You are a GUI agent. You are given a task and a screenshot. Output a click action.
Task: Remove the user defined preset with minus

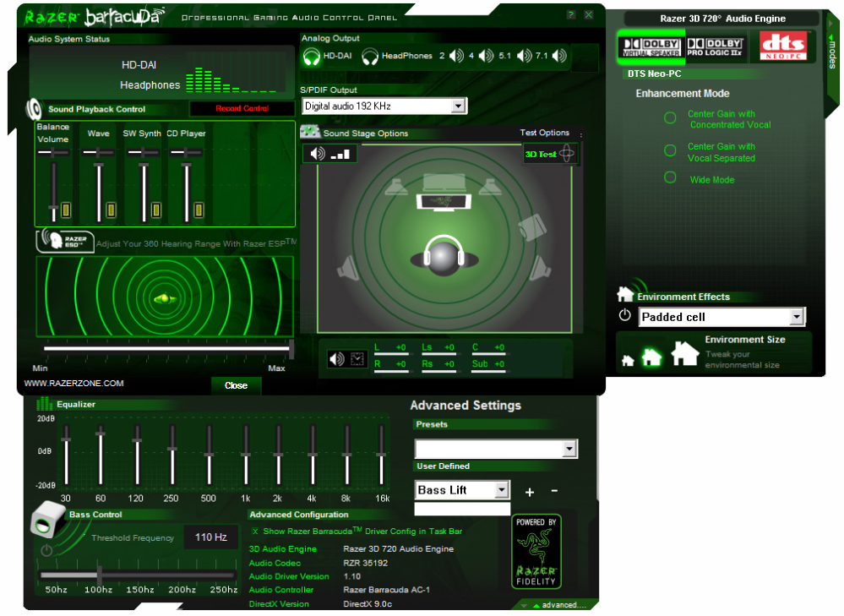click(554, 491)
